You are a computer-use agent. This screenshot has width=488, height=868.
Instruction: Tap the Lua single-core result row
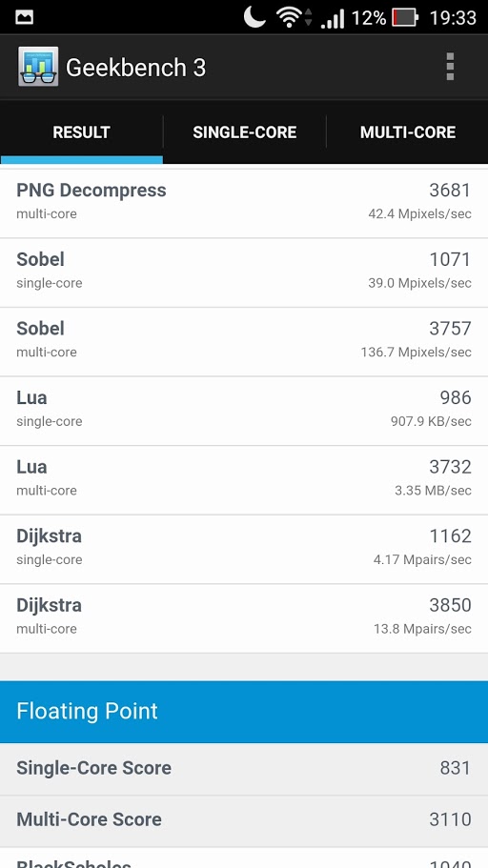click(x=244, y=412)
